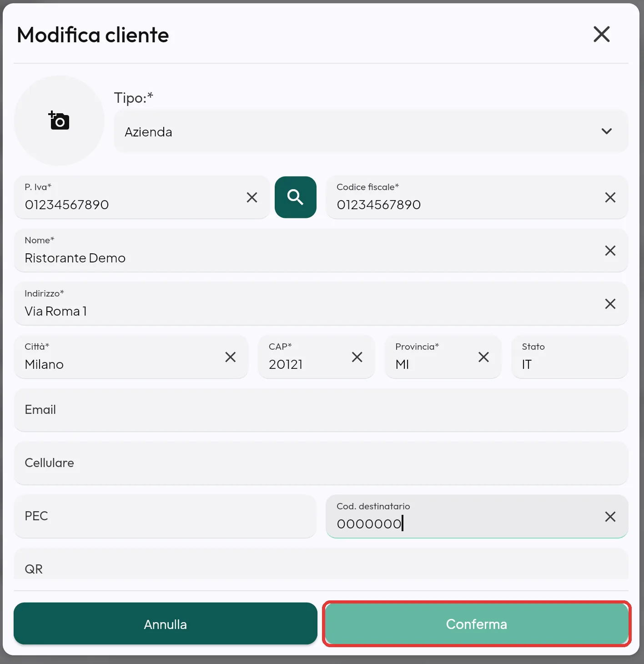Image resolution: width=644 pixels, height=664 pixels.
Task: Clear the Codice fiscale field
Action: (x=610, y=197)
